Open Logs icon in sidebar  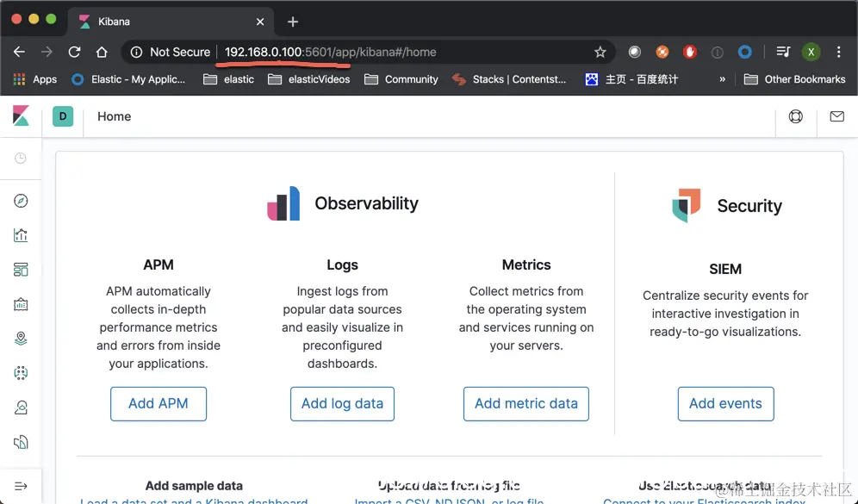coord(21,442)
